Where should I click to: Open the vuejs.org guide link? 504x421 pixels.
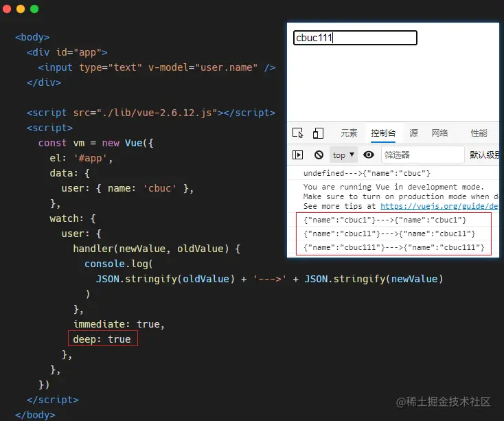(x=439, y=206)
